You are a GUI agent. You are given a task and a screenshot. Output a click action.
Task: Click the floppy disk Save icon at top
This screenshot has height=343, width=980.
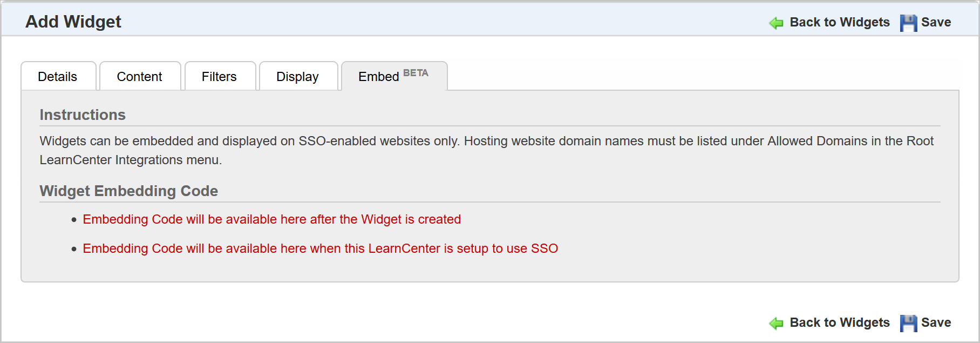[x=908, y=23]
